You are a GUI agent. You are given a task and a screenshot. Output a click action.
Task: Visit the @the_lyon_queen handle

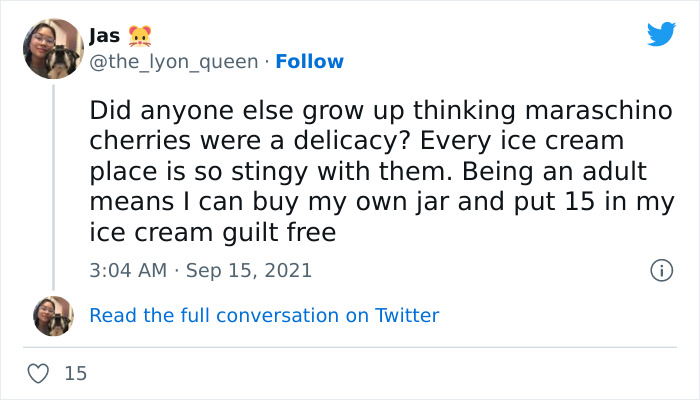pyautogui.click(x=173, y=62)
